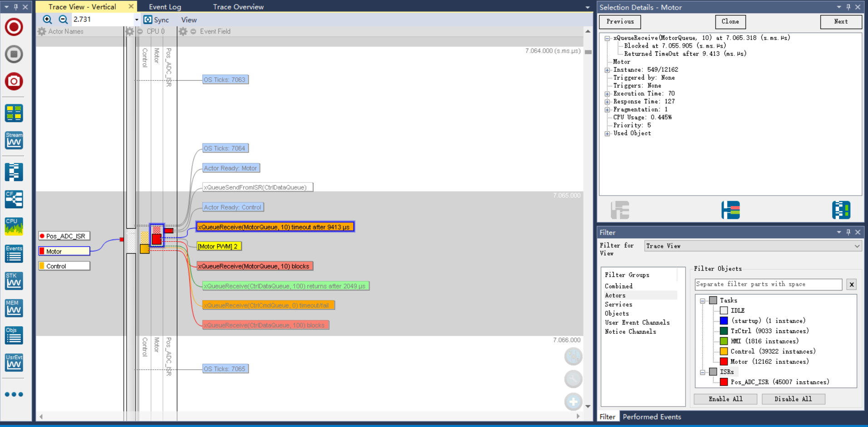This screenshot has width=868, height=427.
Task: Zoom in with the magnifier plus icon
Action: tap(47, 20)
